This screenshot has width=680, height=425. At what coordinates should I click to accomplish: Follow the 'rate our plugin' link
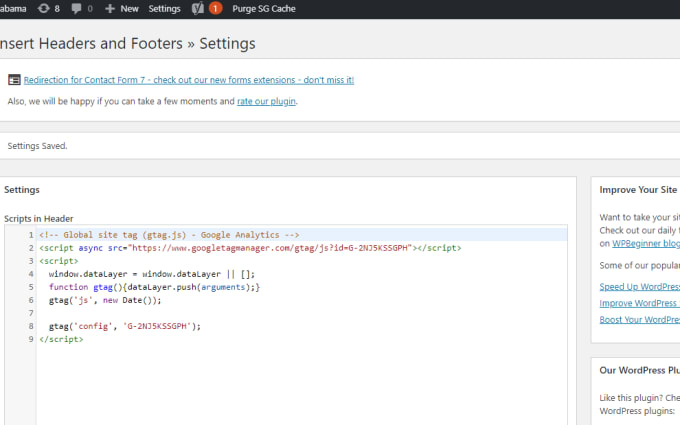click(266, 101)
